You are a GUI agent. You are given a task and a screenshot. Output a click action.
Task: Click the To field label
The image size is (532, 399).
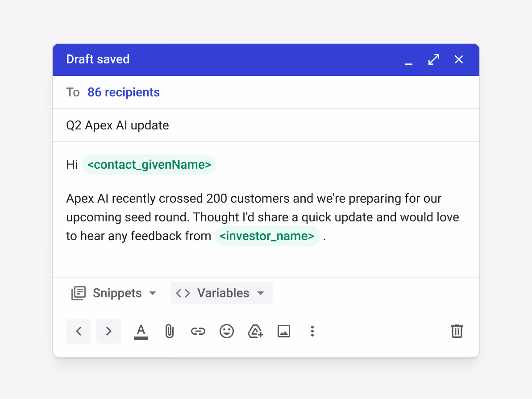point(73,92)
